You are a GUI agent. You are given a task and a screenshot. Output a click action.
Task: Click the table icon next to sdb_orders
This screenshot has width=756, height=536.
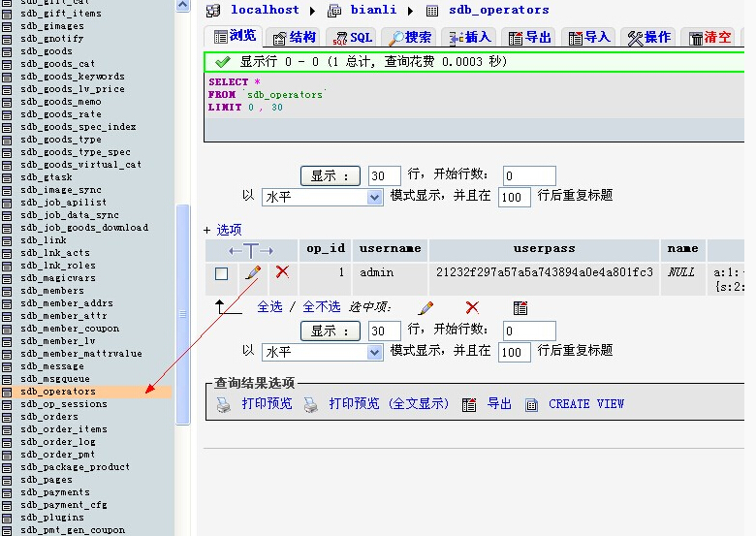pyautogui.click(x=8, y=417)
